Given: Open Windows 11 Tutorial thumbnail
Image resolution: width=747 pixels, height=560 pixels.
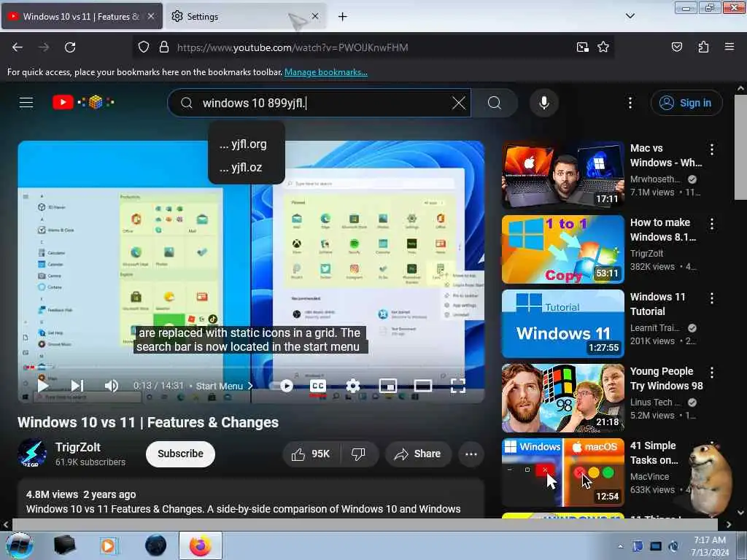Looking at the screenshot, I should (562, 323).
